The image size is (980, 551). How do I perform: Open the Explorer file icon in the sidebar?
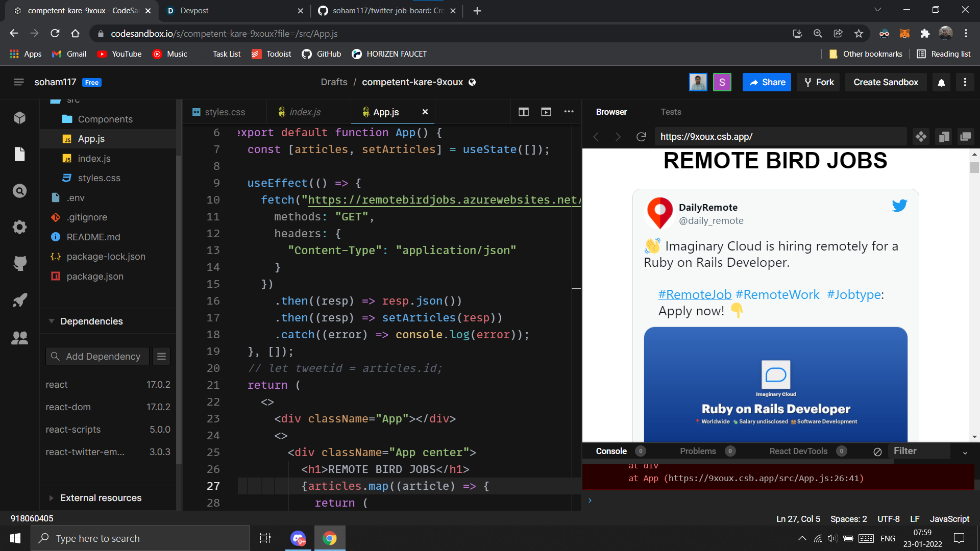[x=19, y=154]
